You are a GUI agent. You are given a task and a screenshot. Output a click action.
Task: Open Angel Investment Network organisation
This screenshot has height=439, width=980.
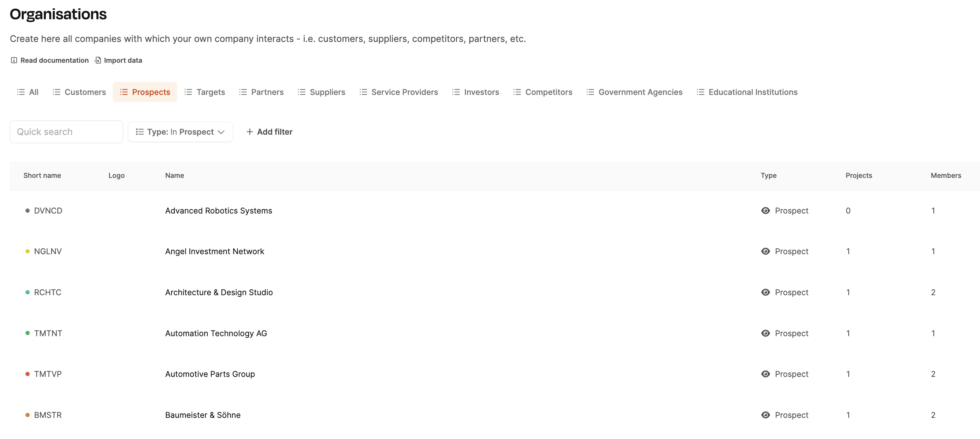215,251
